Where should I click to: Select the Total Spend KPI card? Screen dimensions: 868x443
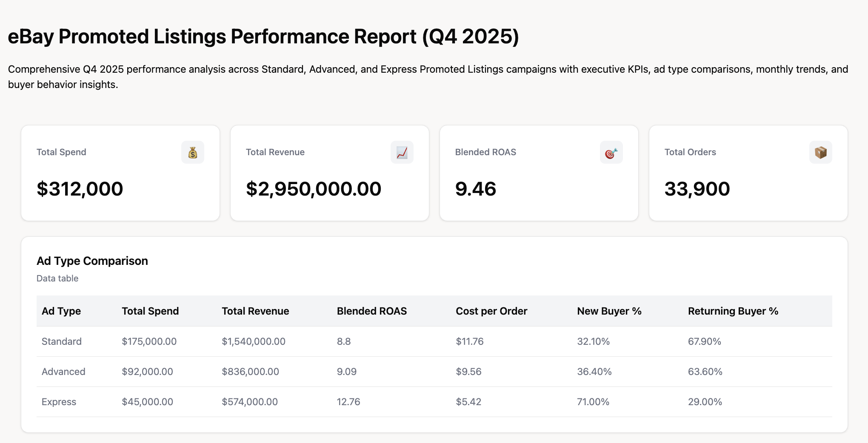pos(120,173)
